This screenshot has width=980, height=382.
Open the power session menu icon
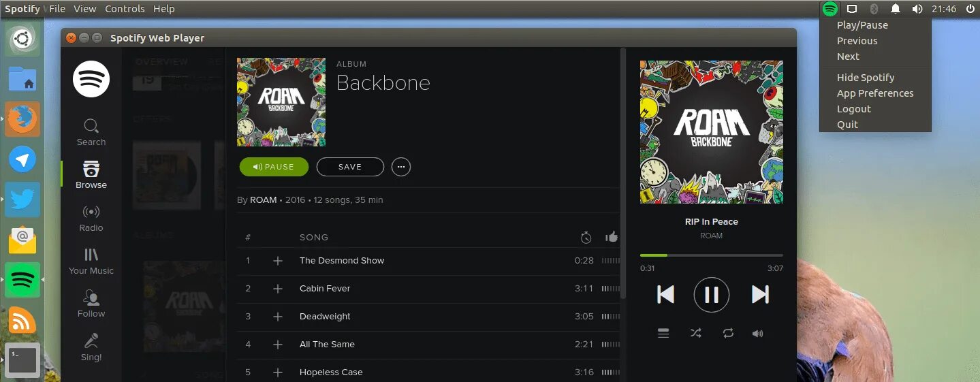(x=970, y=9)
